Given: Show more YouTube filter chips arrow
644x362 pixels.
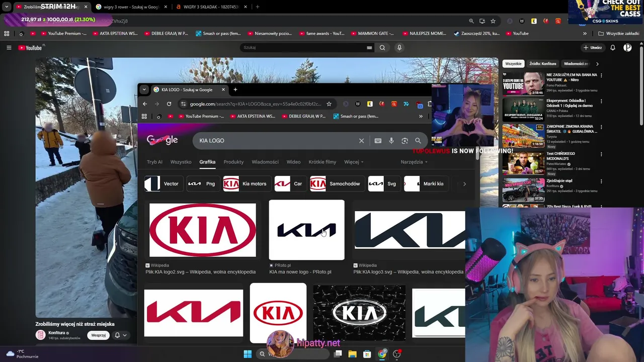Looking at the screenshot, I should [597, 64].
